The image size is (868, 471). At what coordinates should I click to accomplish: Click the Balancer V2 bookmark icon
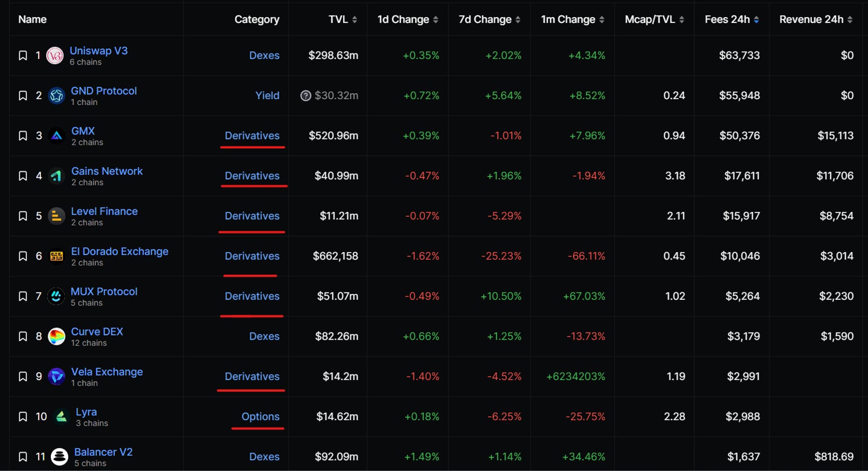(x=23, y=457)
